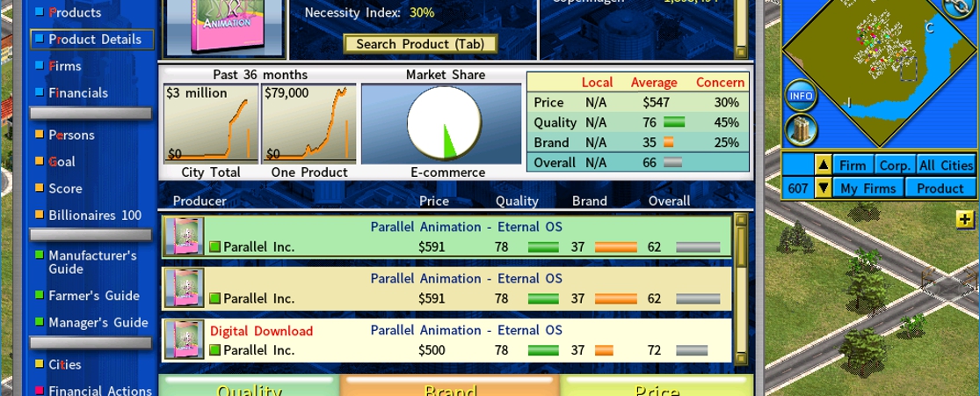Click the Overall average grey bar
The image size is (980, 396).
click(x=671, y=162)
